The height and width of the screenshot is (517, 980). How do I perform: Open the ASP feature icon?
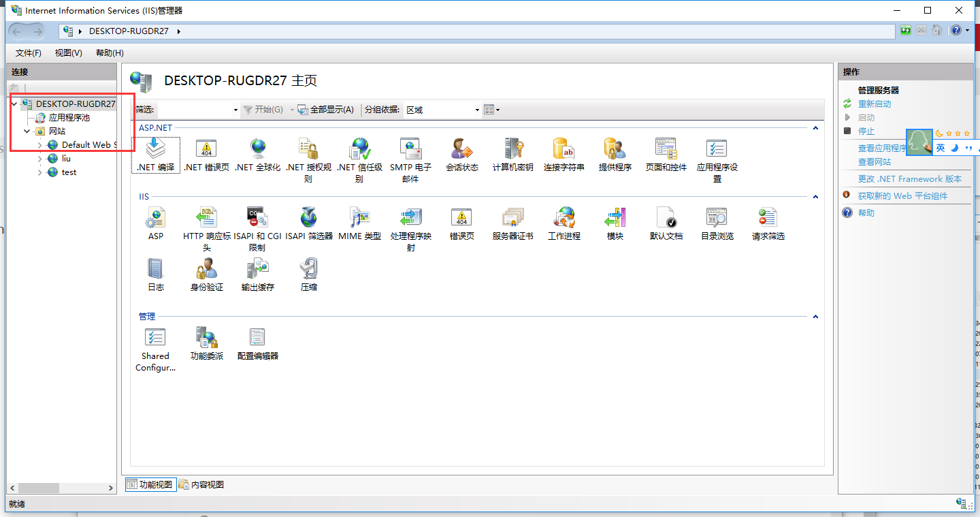(x=156, y=223)
